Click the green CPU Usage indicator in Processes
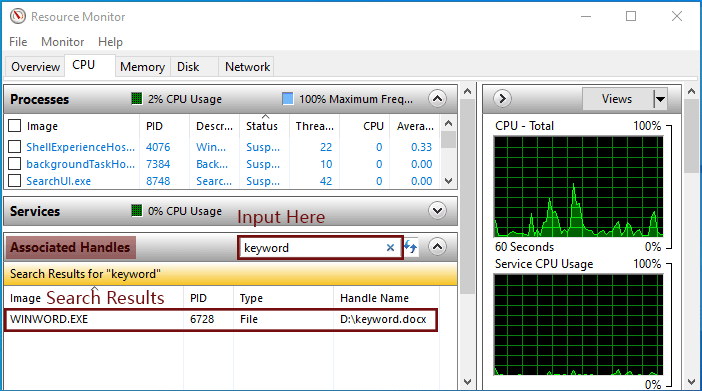This screenshot has width=702, height=391. [x=137, y=99]
